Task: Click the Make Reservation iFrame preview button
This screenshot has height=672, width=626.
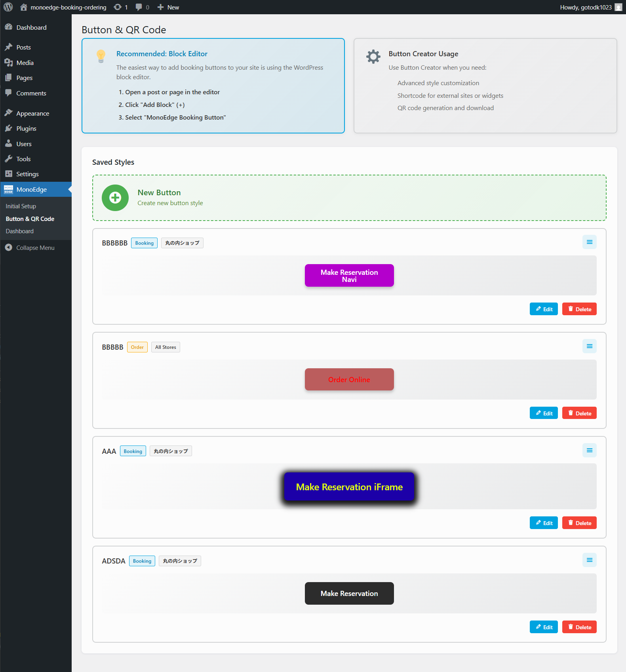Action: tap(349, 487)
